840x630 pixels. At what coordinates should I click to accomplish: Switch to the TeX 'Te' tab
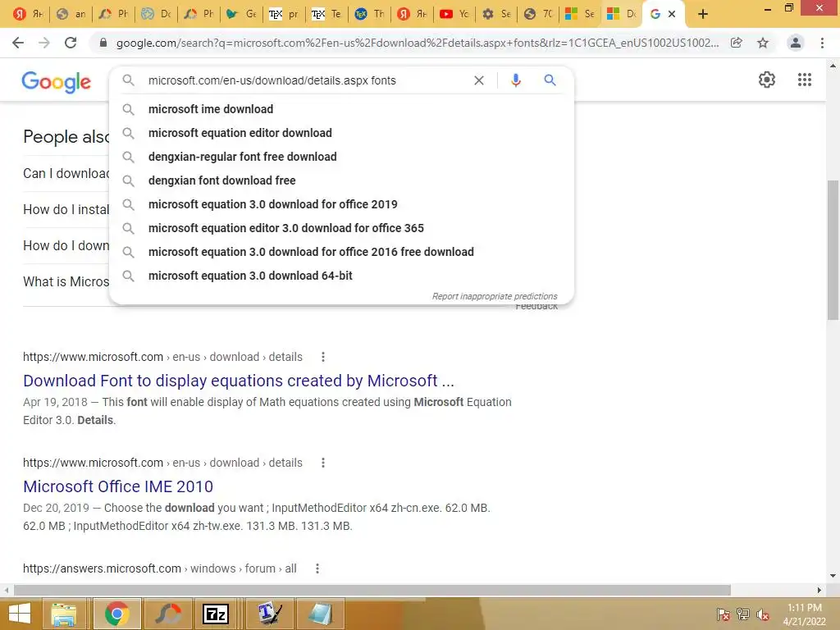pyautogui.click(x=326, y=14)
